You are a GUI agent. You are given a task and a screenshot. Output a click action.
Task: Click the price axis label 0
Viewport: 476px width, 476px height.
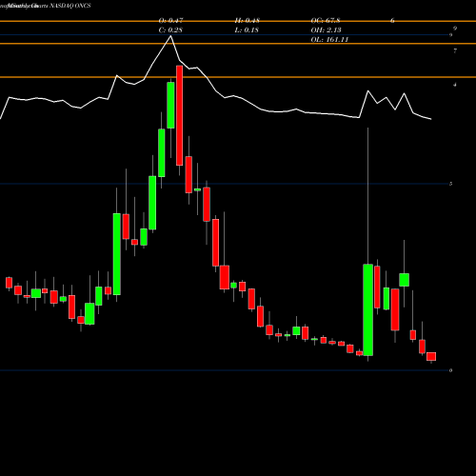coord(451,370)
